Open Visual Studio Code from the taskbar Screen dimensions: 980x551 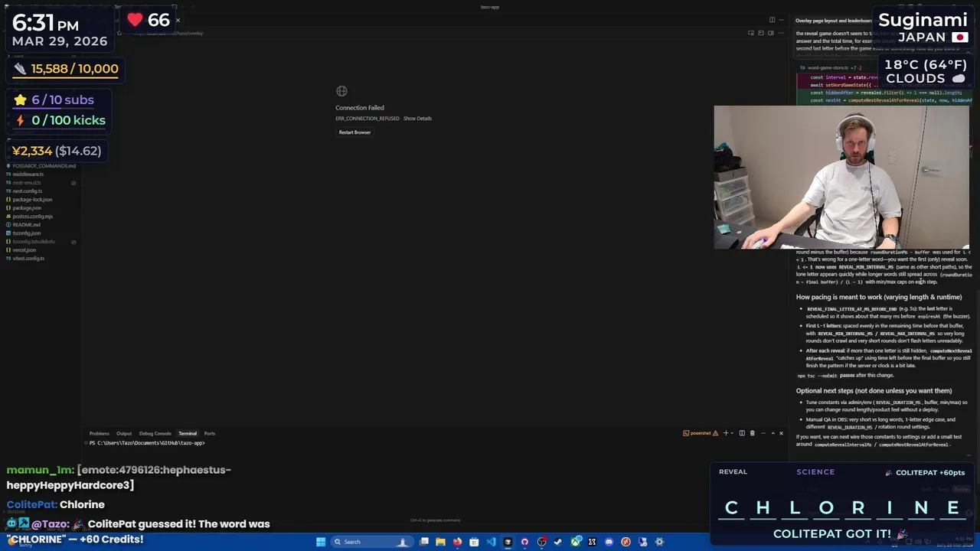click(491, 542)
